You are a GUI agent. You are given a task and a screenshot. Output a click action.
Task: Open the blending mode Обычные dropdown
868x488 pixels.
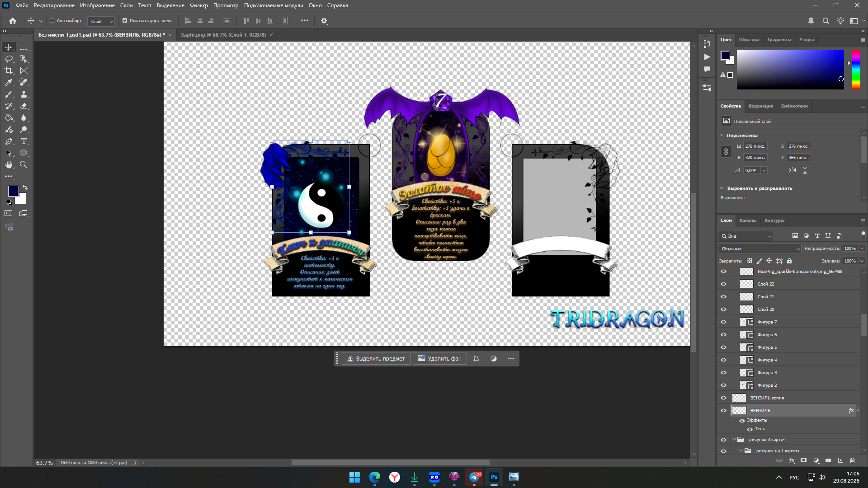pyautogui.click(x=759, y=249)
